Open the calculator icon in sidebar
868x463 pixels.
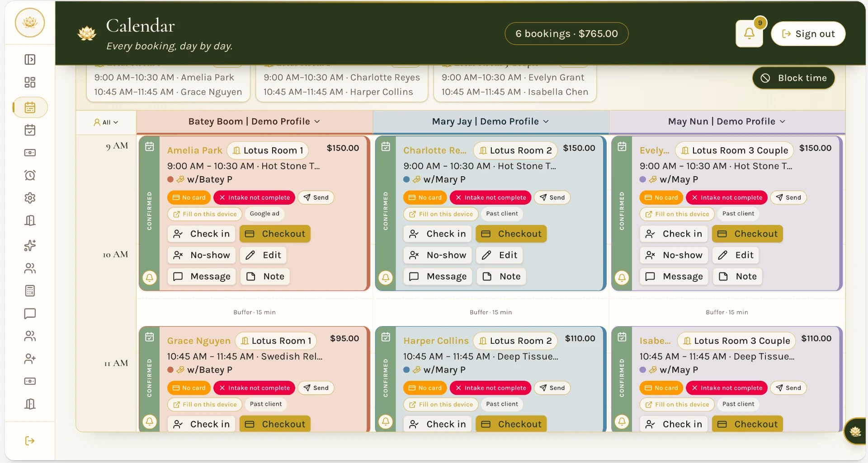30,291
